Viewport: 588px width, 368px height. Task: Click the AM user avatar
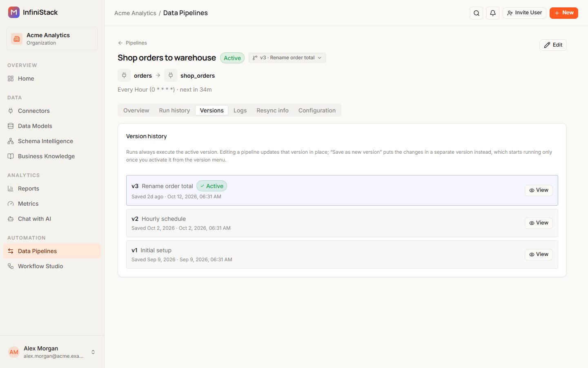pyautogui.click(x=14, y=352)
